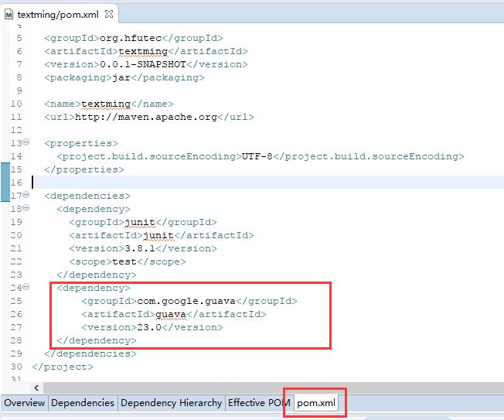Click the guava artifactId value on line 26
The height and width of the screenshot is (420, 504).
click(x=171, y=314)
